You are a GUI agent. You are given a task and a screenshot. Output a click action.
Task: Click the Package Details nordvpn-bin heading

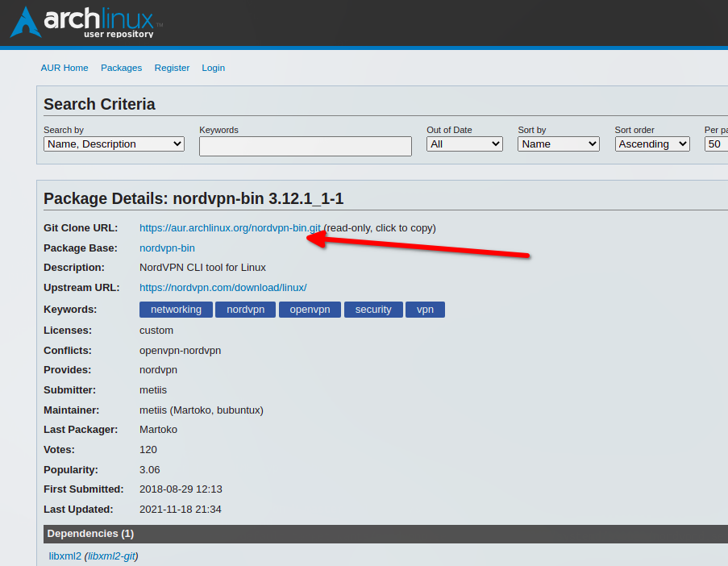[193, 198]
